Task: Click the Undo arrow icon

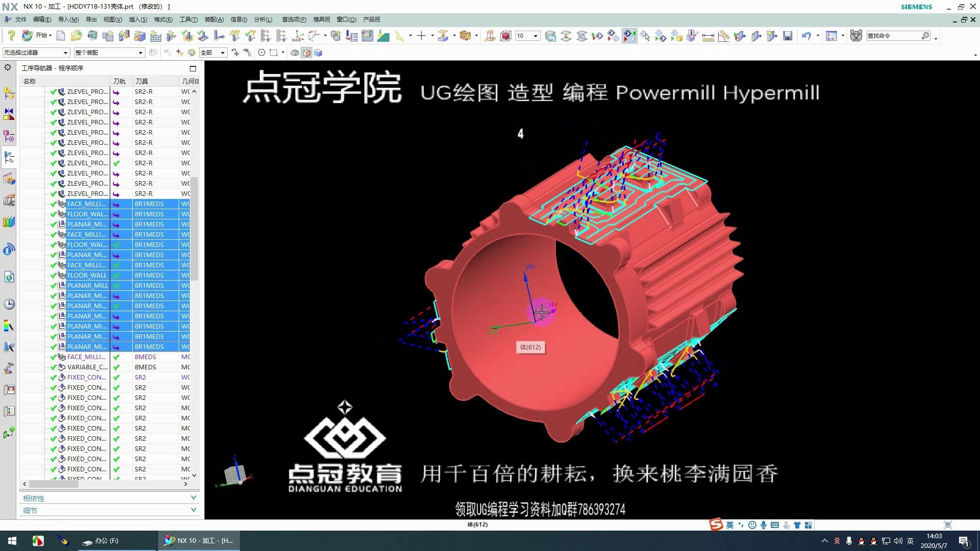Action: click(x=806, y=36)
